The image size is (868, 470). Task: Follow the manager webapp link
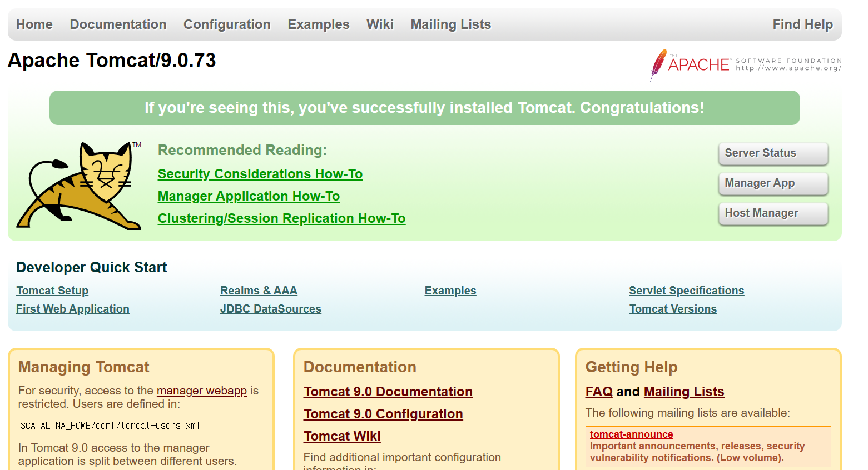202,391
